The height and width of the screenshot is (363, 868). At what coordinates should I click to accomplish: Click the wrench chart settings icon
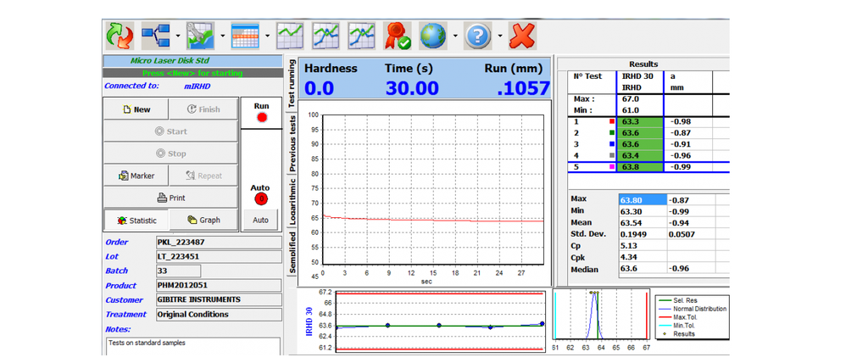pyautogui.click(x=202, y=36)
